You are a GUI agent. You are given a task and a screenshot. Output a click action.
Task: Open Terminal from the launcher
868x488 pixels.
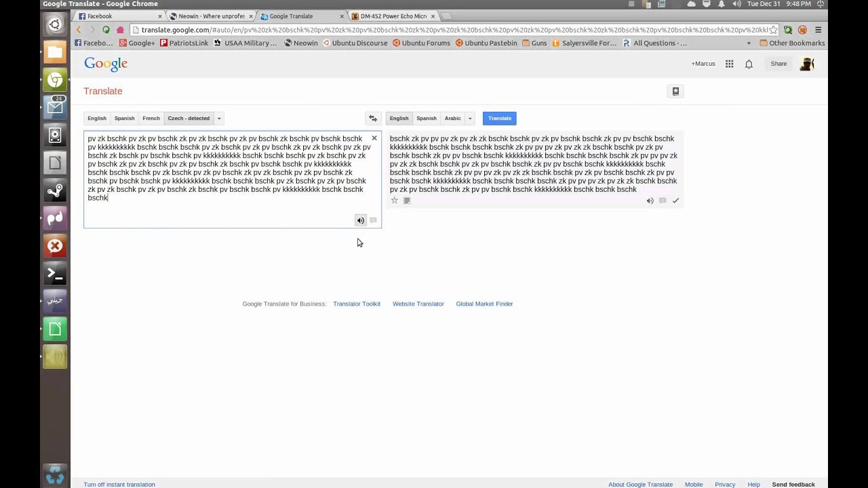tap(55, 274)
